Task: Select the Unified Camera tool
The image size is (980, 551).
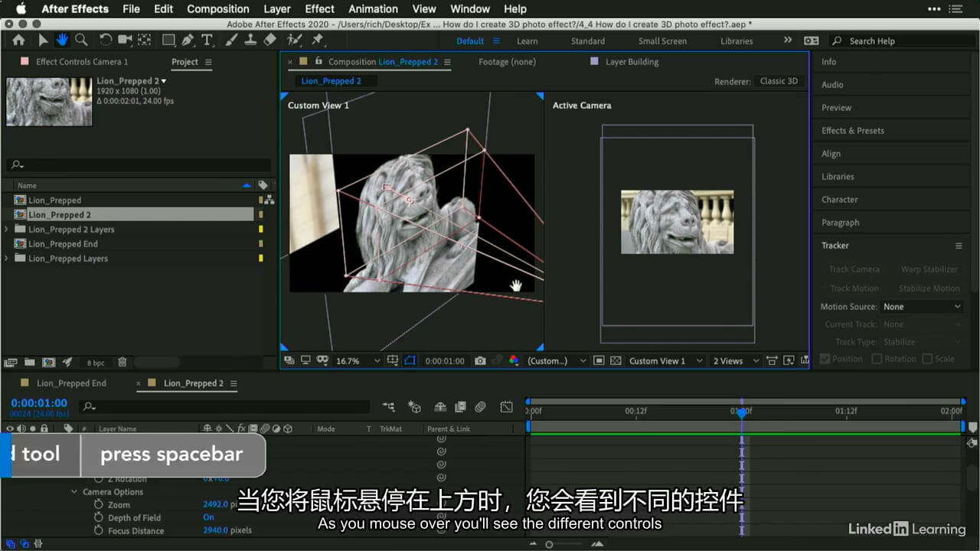Action: tap(124, 41)
